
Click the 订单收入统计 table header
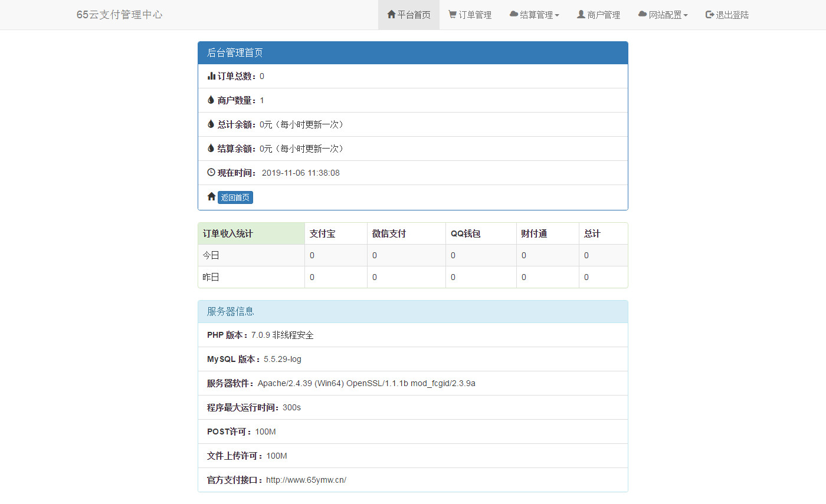(251, 233)
